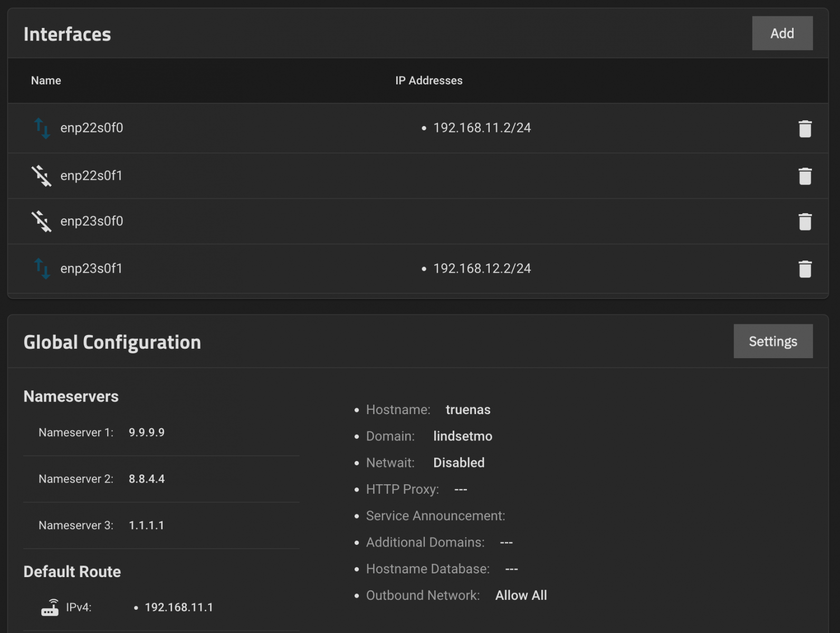840x633 pixels.
Task: Click the Netwait value Disabled
Action: 459,463
